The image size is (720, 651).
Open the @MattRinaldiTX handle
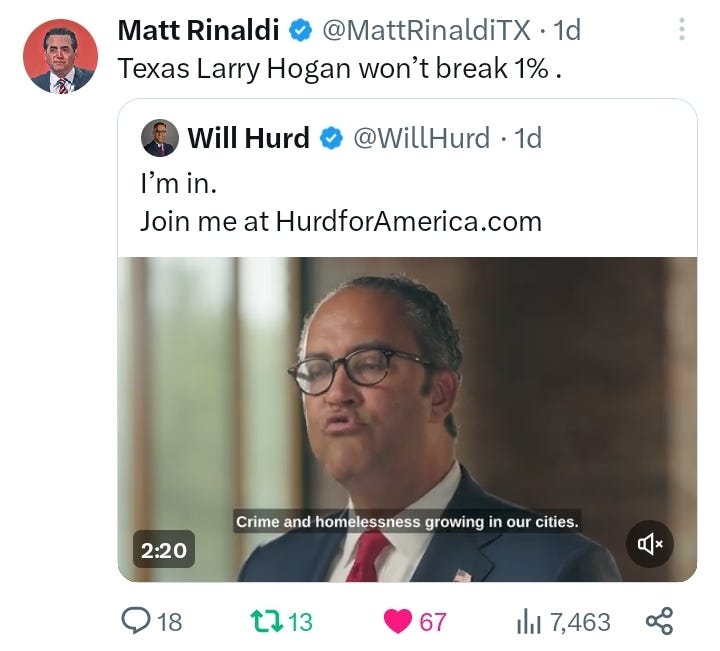(427, 30)
